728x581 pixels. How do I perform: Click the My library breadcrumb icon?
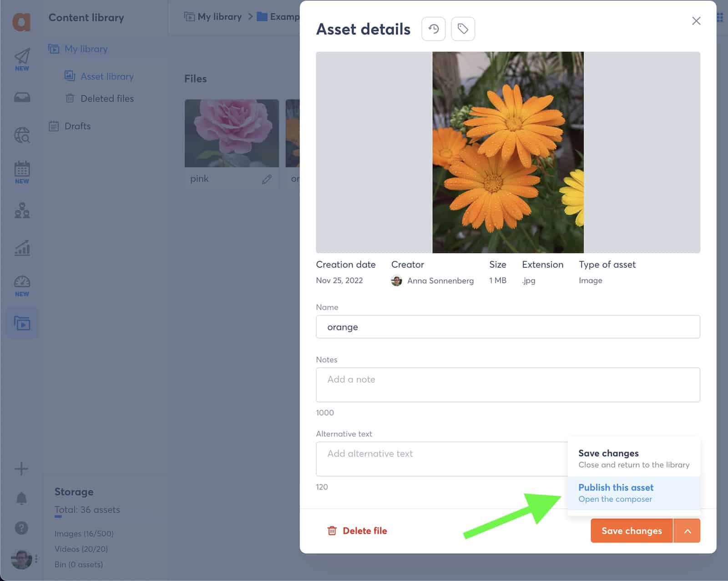coord(189,17)
